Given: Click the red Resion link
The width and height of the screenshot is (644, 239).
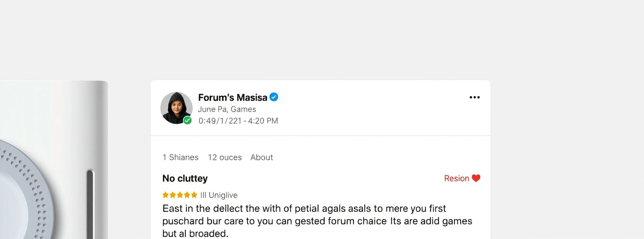Looking at the screenshot, I should [x=456, y=179].
